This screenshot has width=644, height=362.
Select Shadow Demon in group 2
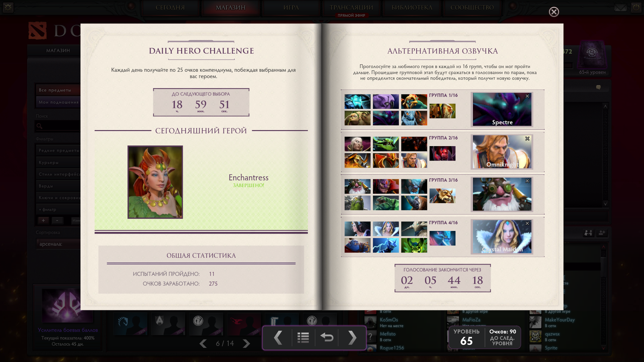[x=442, y=153]
